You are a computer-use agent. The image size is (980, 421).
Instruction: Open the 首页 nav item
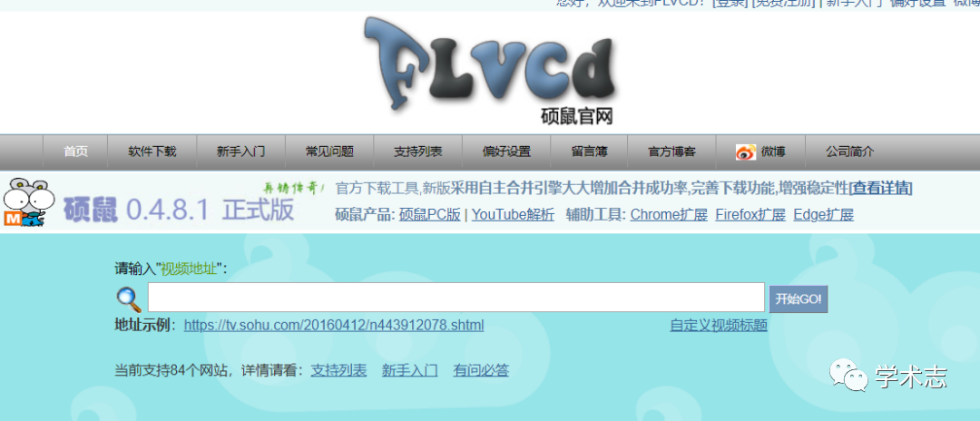pyautogui.click(x=75, y=152)
